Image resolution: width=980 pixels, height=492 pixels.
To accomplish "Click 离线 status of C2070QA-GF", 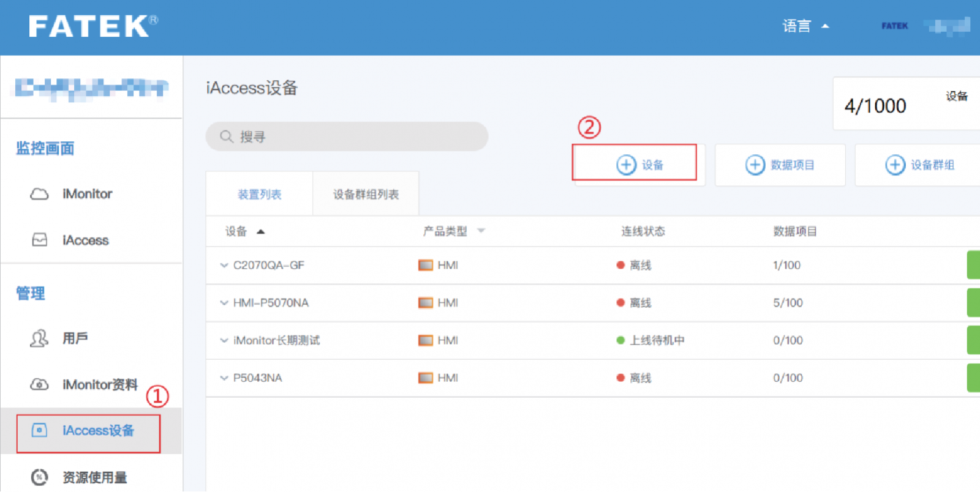I will 641,266.
